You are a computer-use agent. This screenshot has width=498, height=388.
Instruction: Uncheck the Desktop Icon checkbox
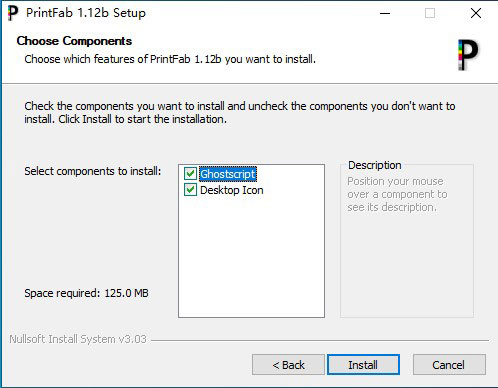(190, 190)
